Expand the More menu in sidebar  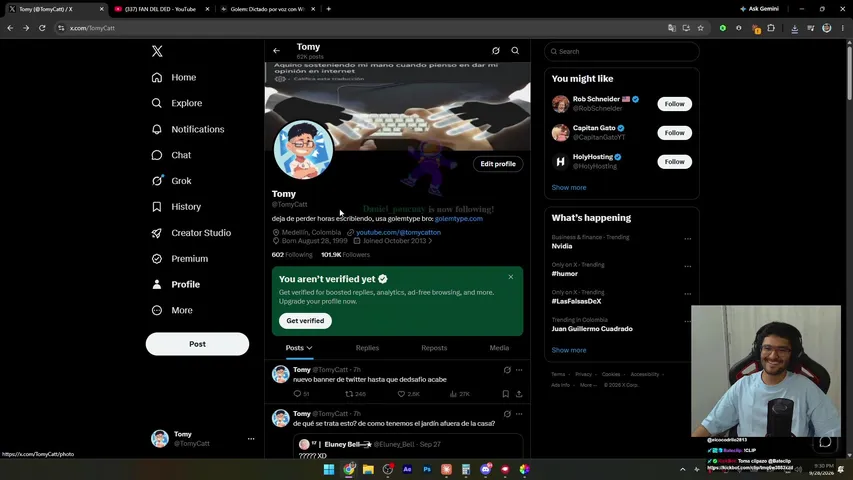pyautogui.click(x=172, y=310)
